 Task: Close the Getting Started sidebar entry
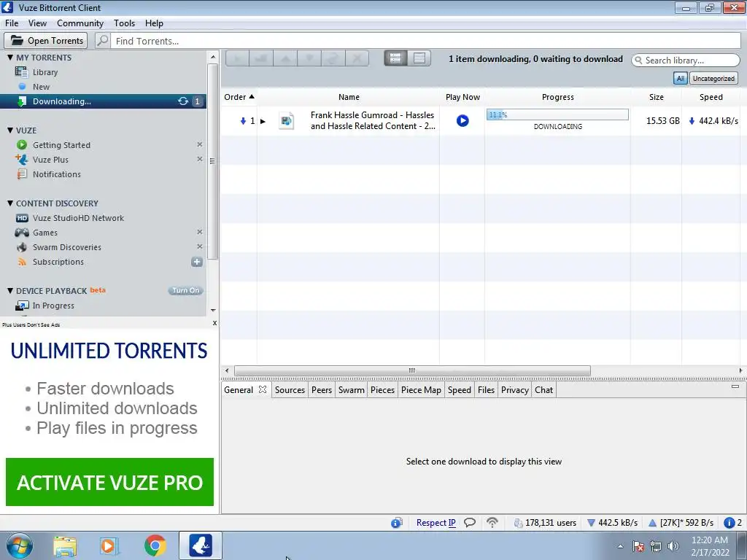pos(200,144)
